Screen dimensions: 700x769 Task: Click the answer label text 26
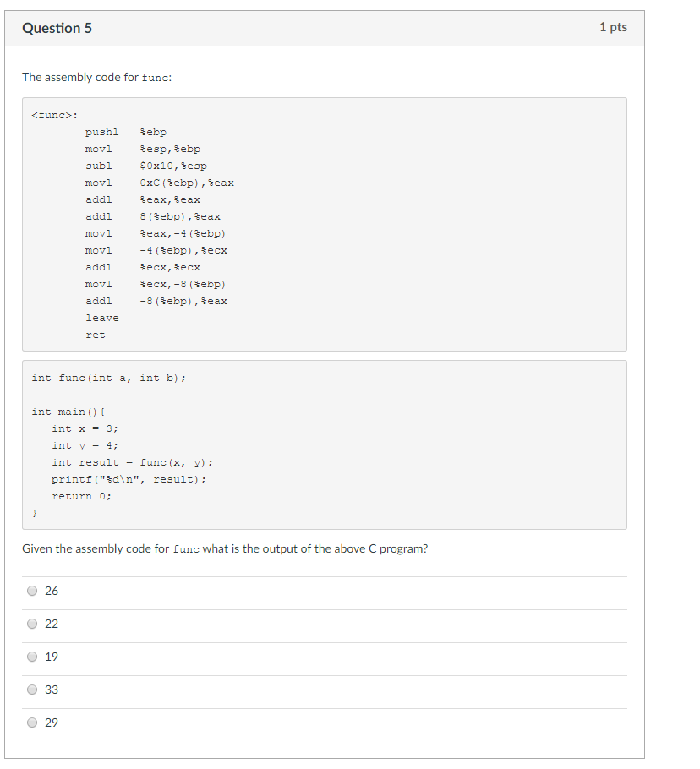coord(52,591)
